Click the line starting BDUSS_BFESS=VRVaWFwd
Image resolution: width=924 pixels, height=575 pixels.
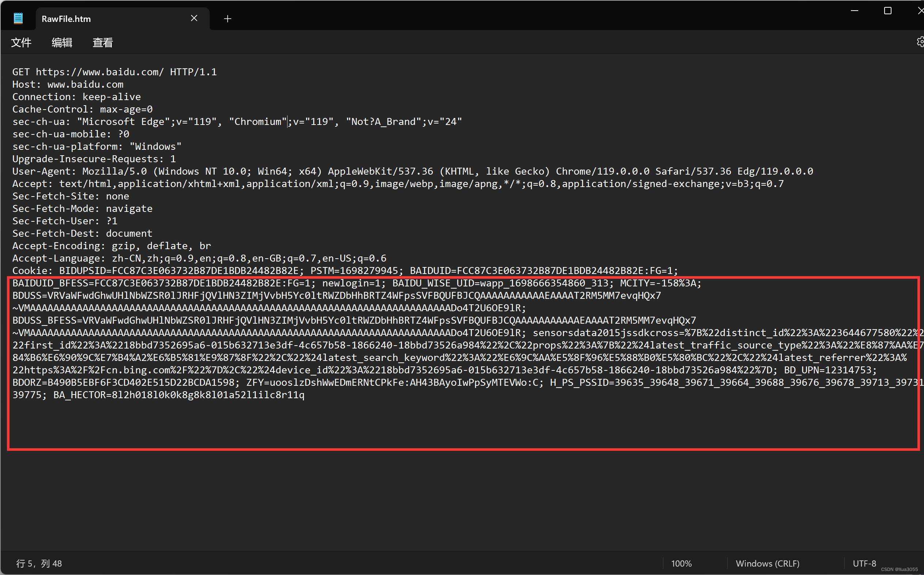click(354, 321)
